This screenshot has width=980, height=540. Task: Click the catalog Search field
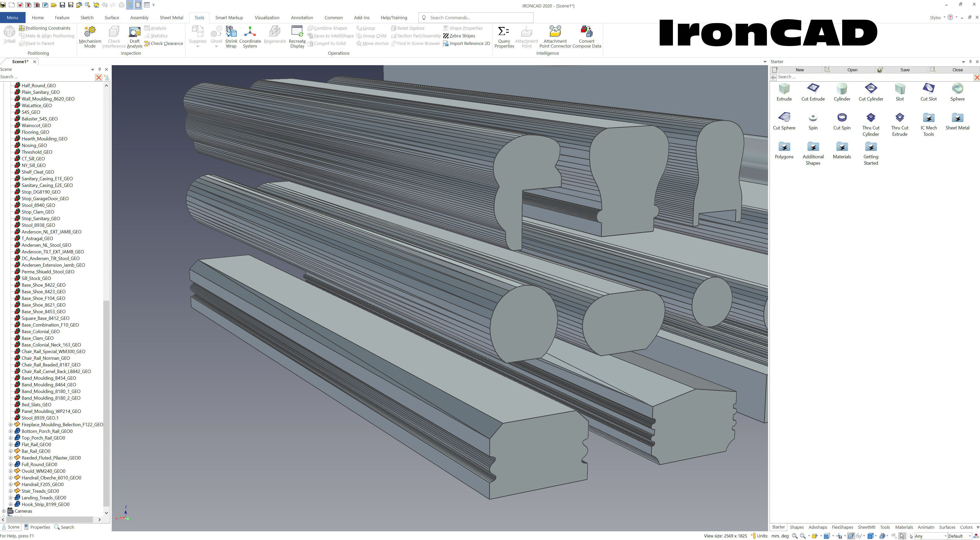coord(875,77)
